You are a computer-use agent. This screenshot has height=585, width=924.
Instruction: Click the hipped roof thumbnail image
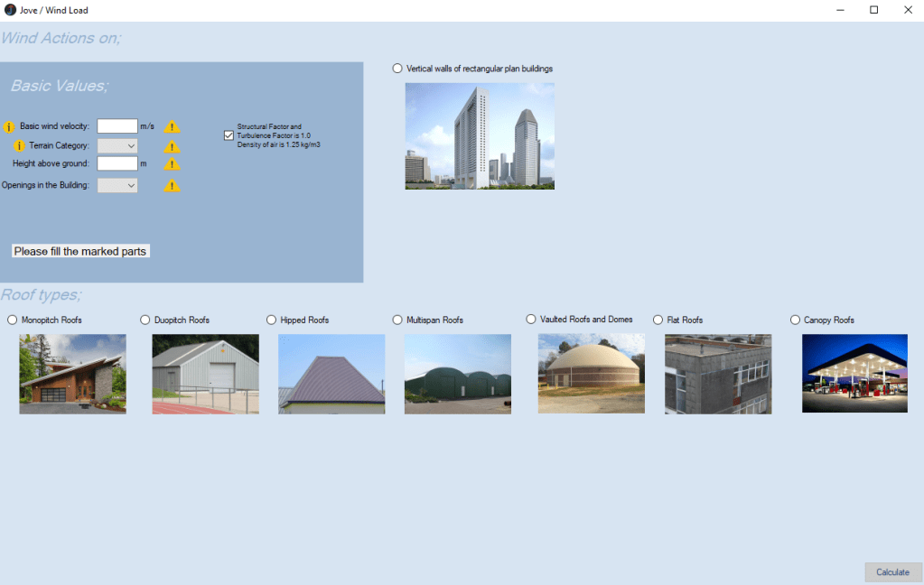[x=331, y=374]
